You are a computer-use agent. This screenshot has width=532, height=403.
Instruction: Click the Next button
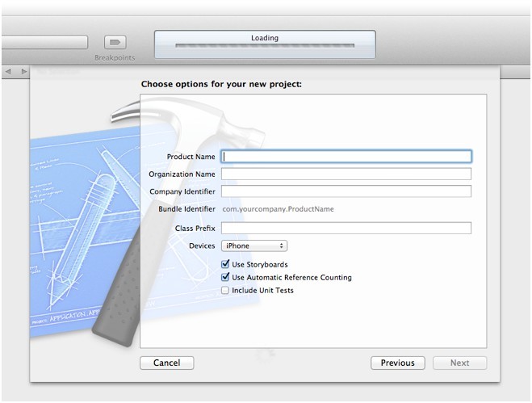(459, 363)
